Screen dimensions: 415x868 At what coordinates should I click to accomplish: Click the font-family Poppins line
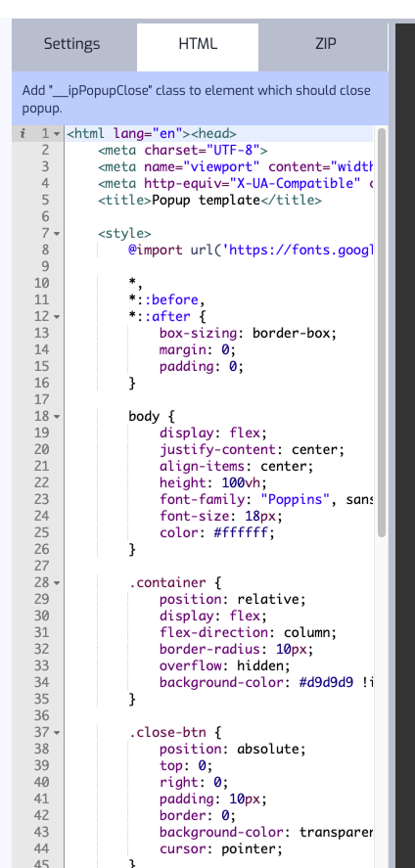(266, 499)
